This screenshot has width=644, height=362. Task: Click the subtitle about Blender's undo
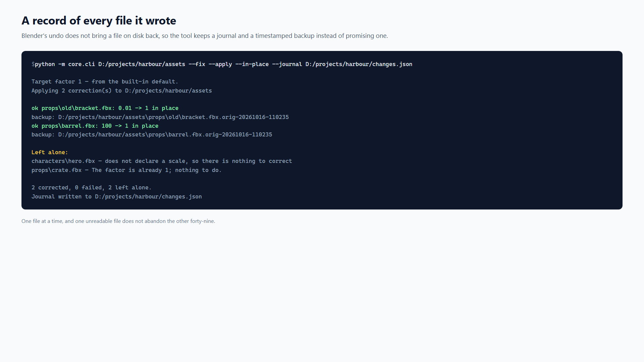tap(205, 36)
